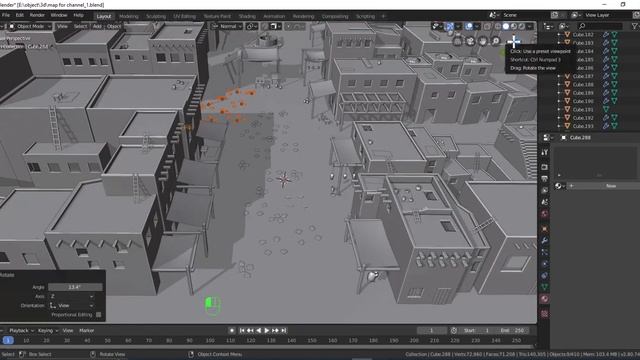Toggle viewport gizmos
This screenshot has height=360, width=640.
coord(449,26)
